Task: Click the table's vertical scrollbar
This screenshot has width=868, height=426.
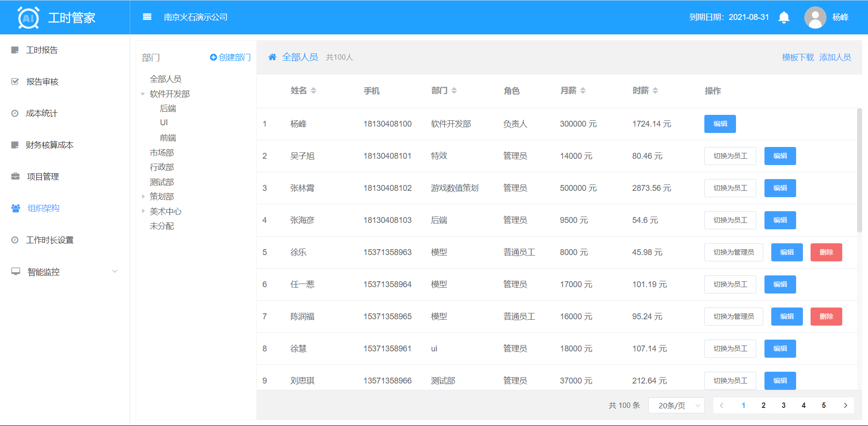Action: (x=859, y=170)
